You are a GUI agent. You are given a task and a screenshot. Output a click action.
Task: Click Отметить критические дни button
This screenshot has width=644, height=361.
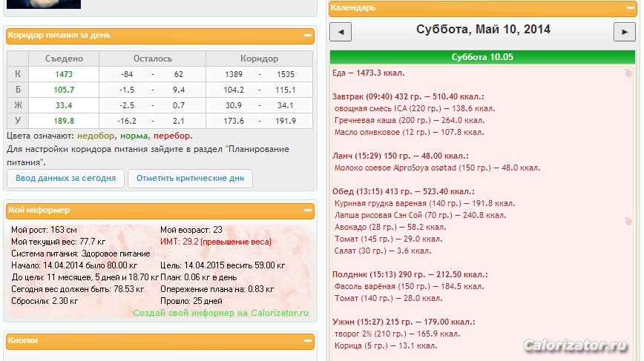coord(190,179)
